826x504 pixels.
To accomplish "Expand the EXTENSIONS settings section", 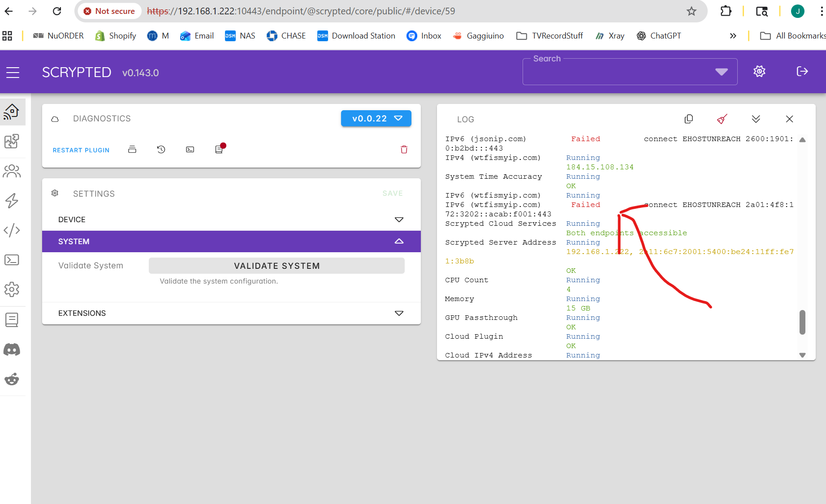I will [x=398, y=313].
